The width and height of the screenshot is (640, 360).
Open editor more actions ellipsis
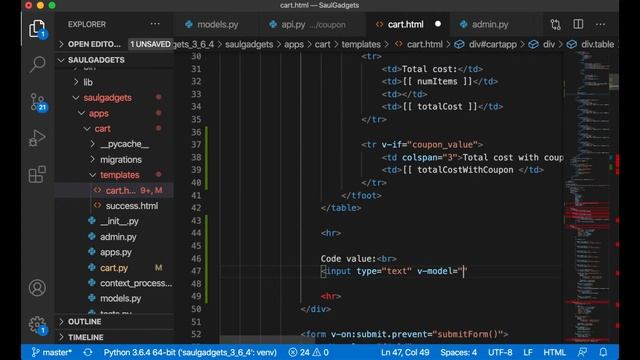pos(600,24)
